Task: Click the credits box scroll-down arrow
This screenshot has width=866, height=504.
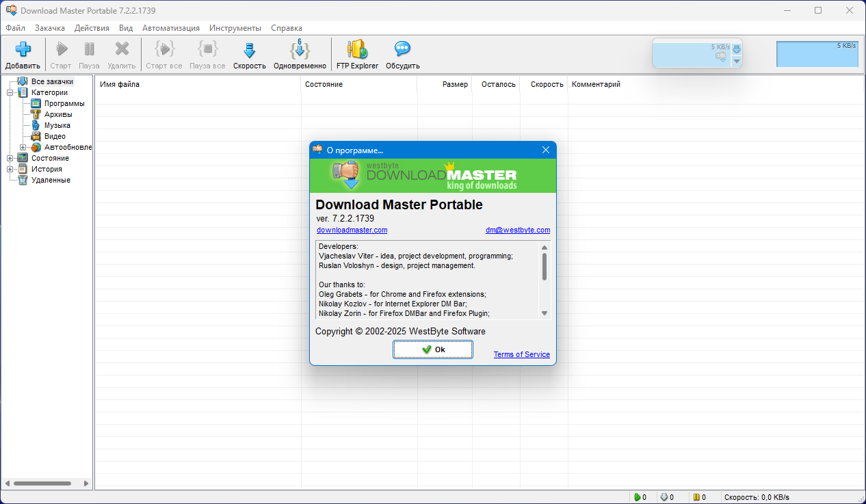Action: click(x=544, y=313)
